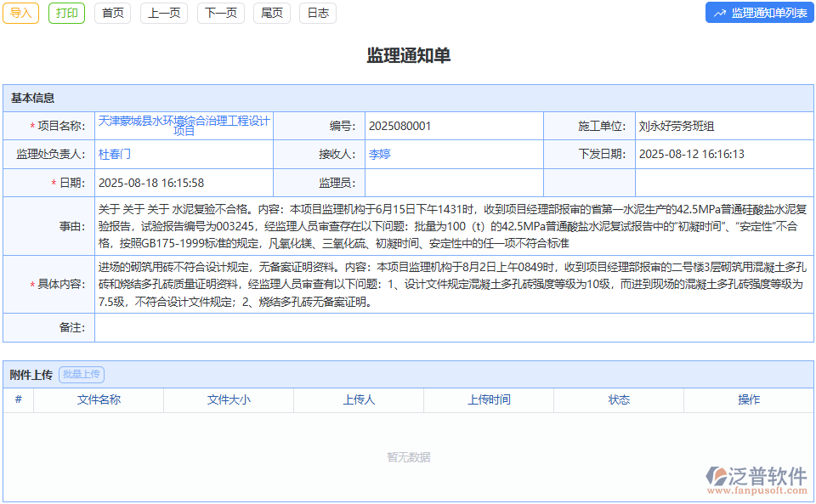Screen dimensions: 816x504
Task: Jump to 首页 first page
Action: pos(112,13)
